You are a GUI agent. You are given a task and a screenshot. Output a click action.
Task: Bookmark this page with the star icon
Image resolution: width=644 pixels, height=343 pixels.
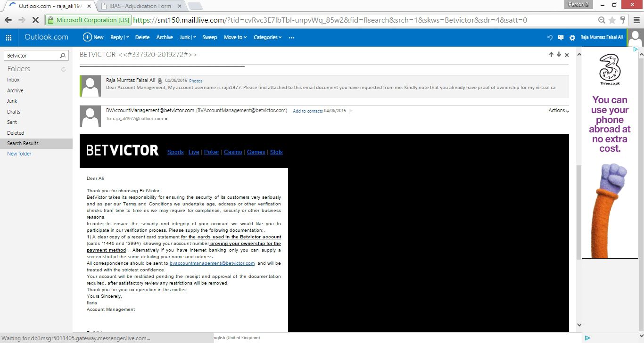click(x=612, y=20)
